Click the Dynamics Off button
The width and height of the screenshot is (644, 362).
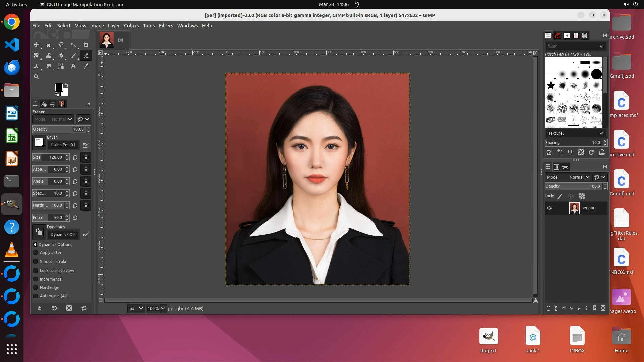click(63, 235)
